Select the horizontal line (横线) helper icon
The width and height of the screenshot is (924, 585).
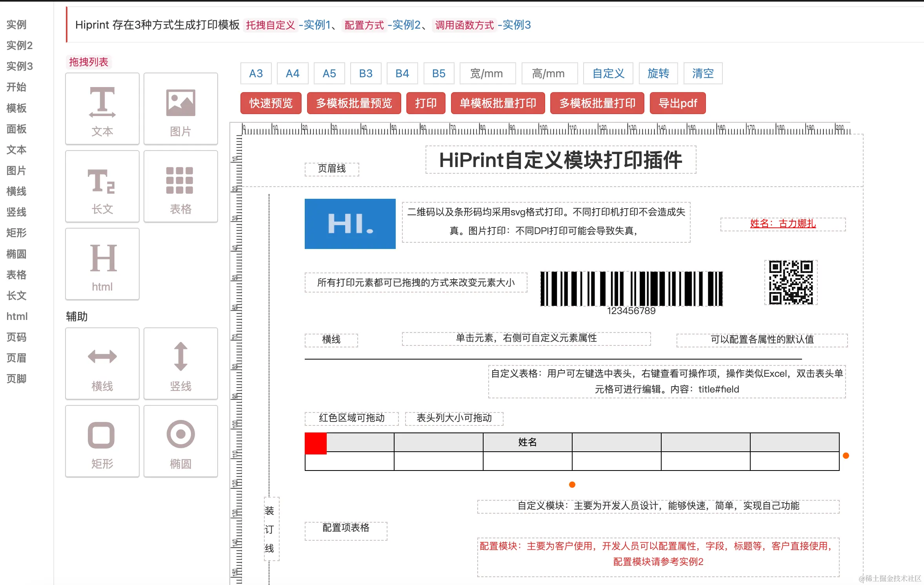(102, 356)
